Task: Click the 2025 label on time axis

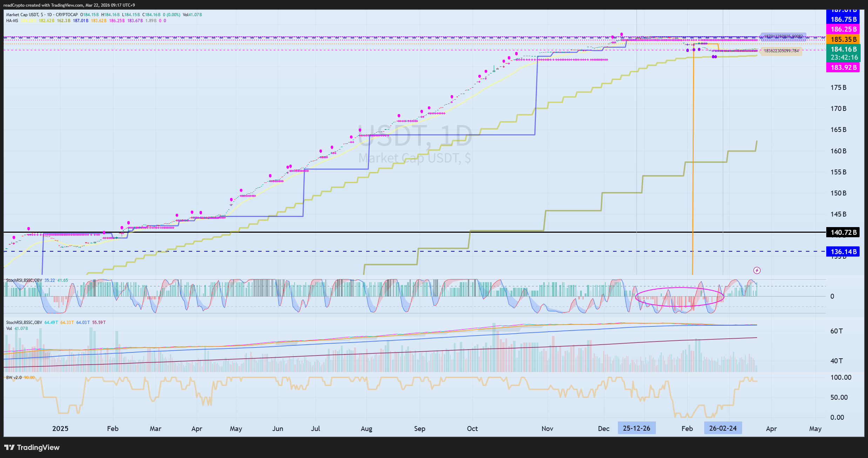Action: [x=60, y=429]
